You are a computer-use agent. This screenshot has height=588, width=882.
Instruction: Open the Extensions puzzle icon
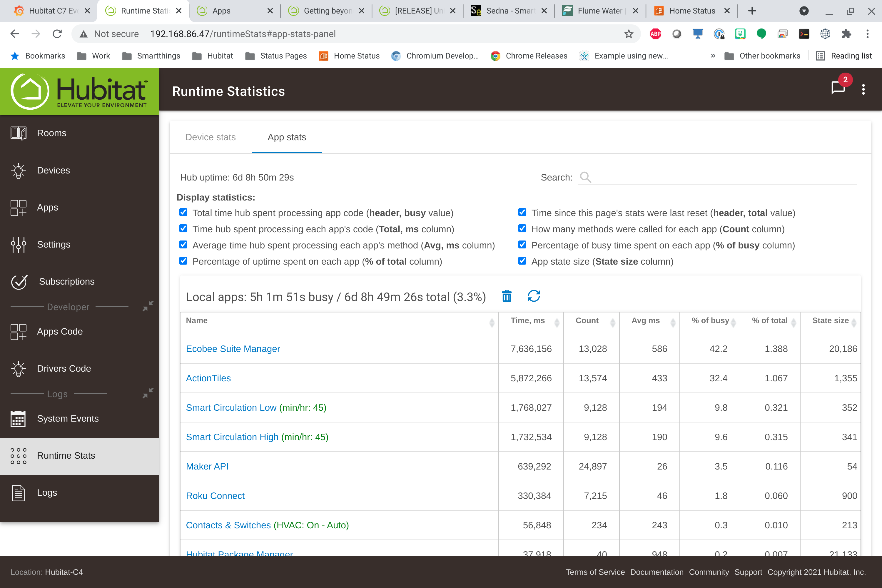(x=846, y=34)
